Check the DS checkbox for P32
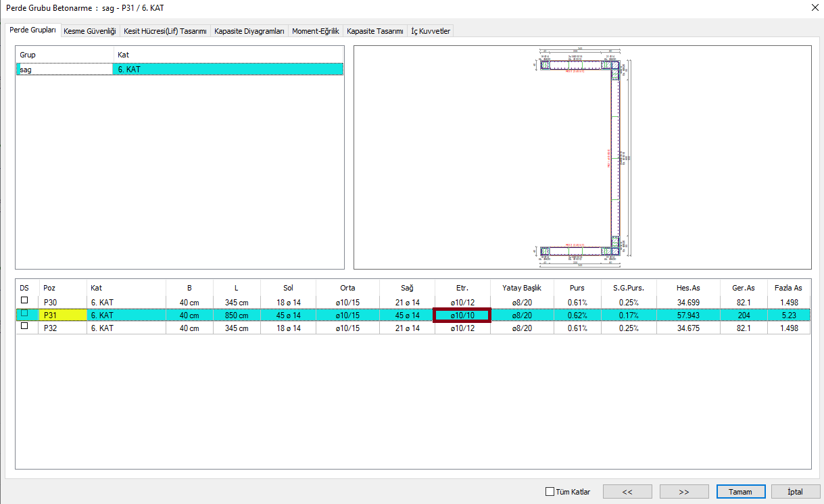Screen dimensions: 824x504 [x=25, y=327]
